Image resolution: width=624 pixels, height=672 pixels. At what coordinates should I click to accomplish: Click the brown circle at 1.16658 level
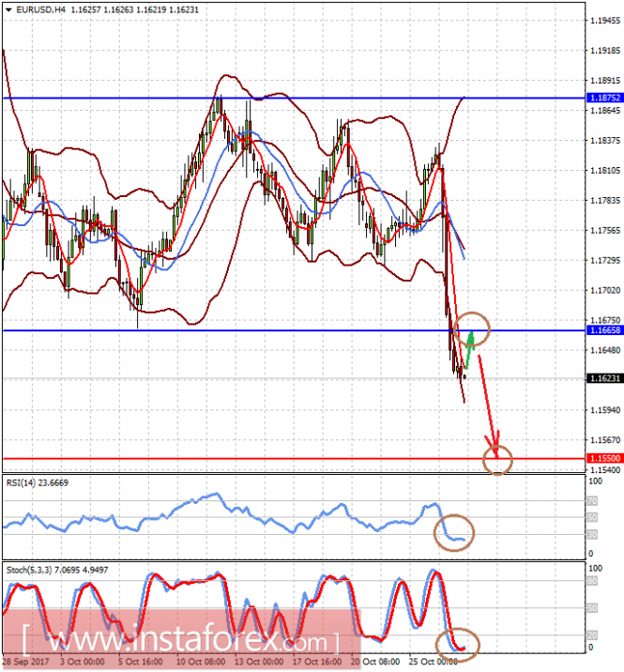click(x=471, y=329)
